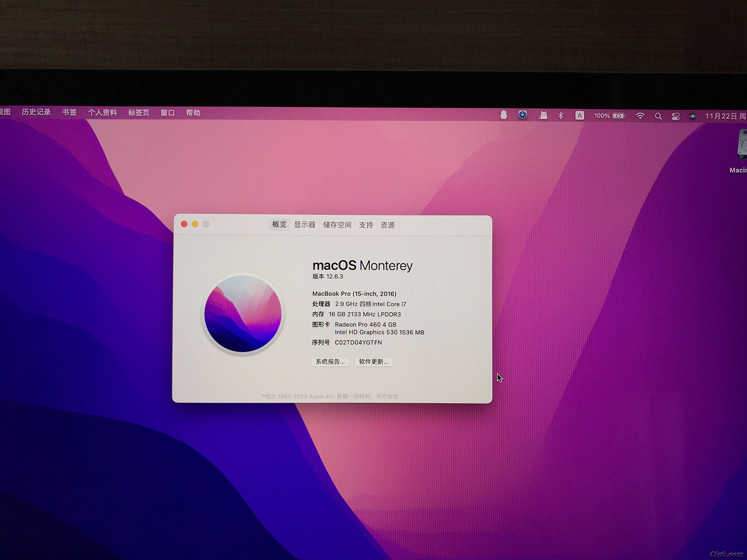747x560 pixels.
Task: Click the 11月22日 date clock
Action: point(725,116)
